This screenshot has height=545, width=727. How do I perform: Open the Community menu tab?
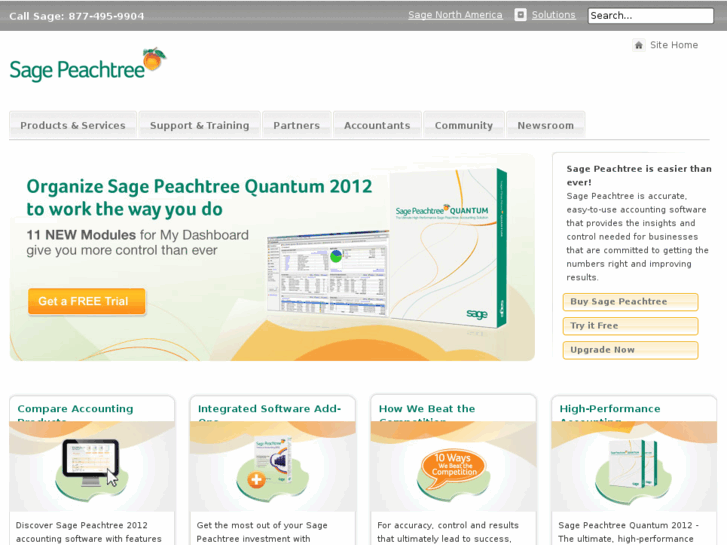point(464,125)
